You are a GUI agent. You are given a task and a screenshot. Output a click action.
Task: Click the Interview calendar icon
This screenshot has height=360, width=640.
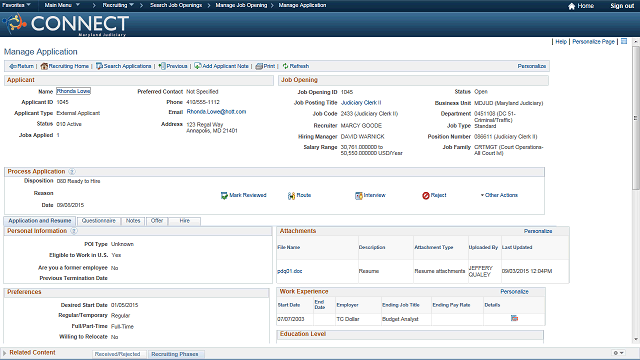[x=358, y=196]
